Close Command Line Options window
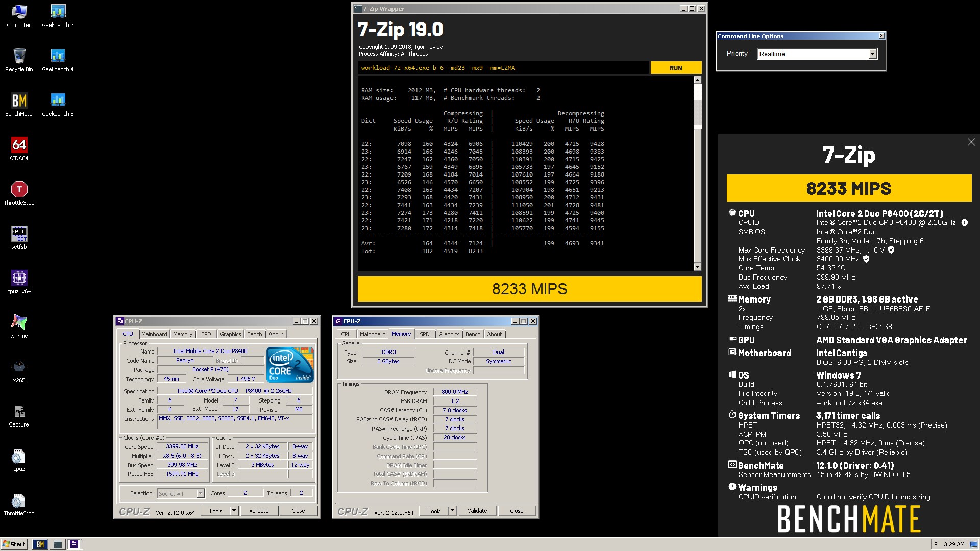 (881, 36)
